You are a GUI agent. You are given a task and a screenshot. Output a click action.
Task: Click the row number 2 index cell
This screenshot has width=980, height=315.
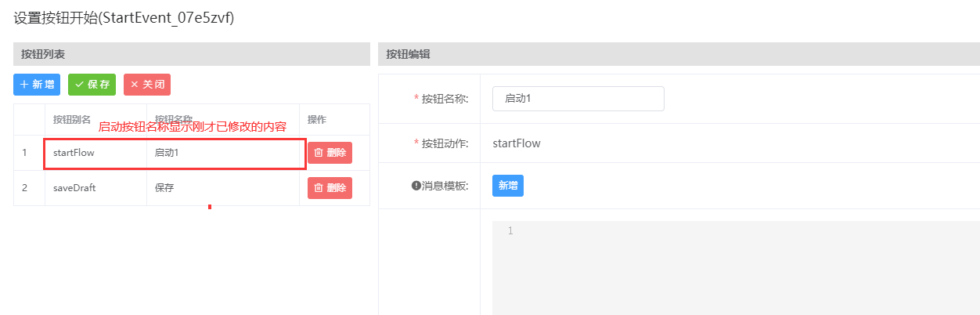pyautogui.click(x=24, y=188)
